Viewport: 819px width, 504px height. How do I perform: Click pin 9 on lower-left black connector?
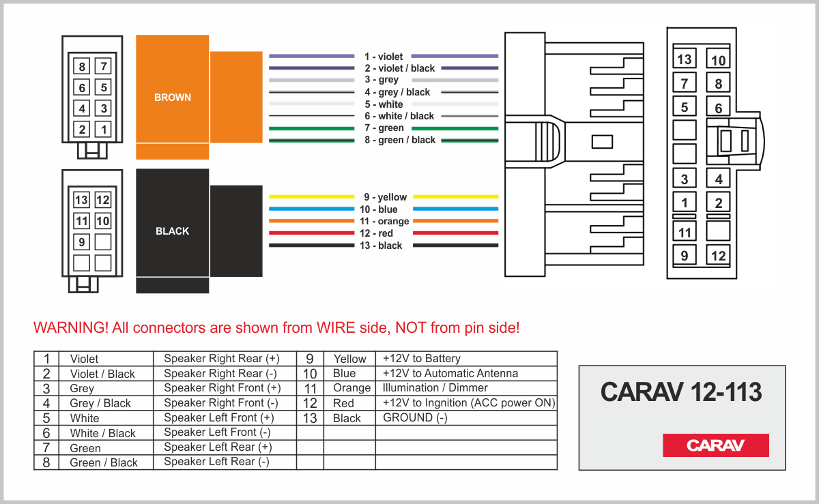82,242
